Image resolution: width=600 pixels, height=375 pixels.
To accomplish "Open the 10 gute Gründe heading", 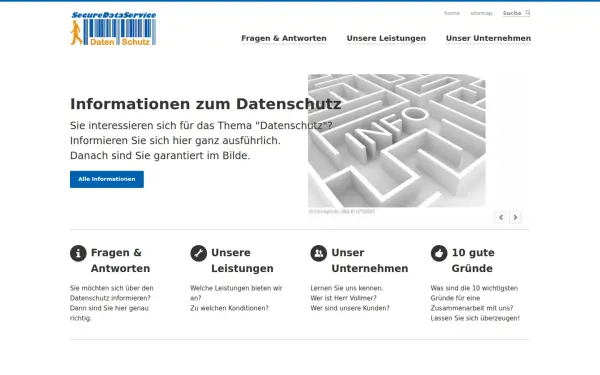I will [473, 261].
